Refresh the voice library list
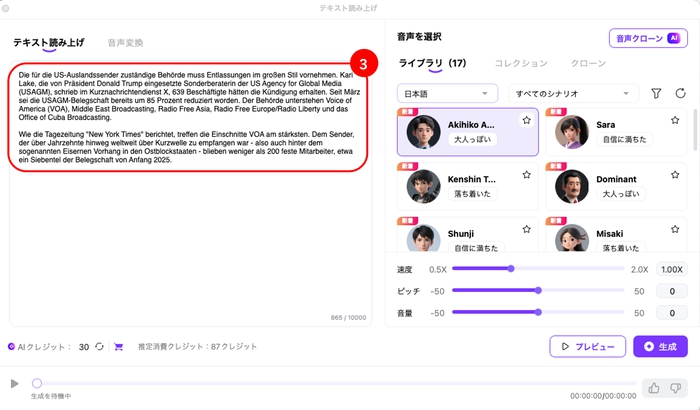This screenshot has height=410, width=700. point(680,93)
